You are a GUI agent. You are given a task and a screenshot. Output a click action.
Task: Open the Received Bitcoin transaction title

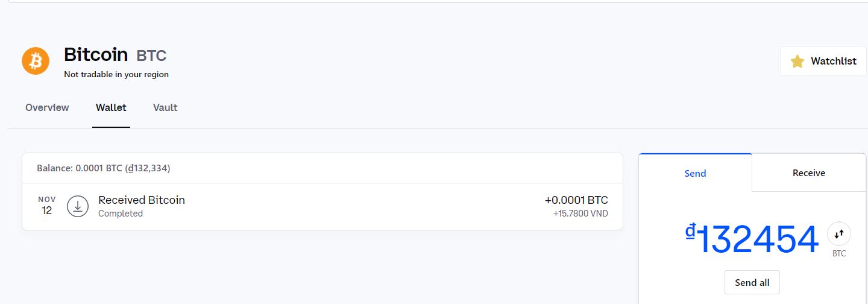(x=142, y=200)
